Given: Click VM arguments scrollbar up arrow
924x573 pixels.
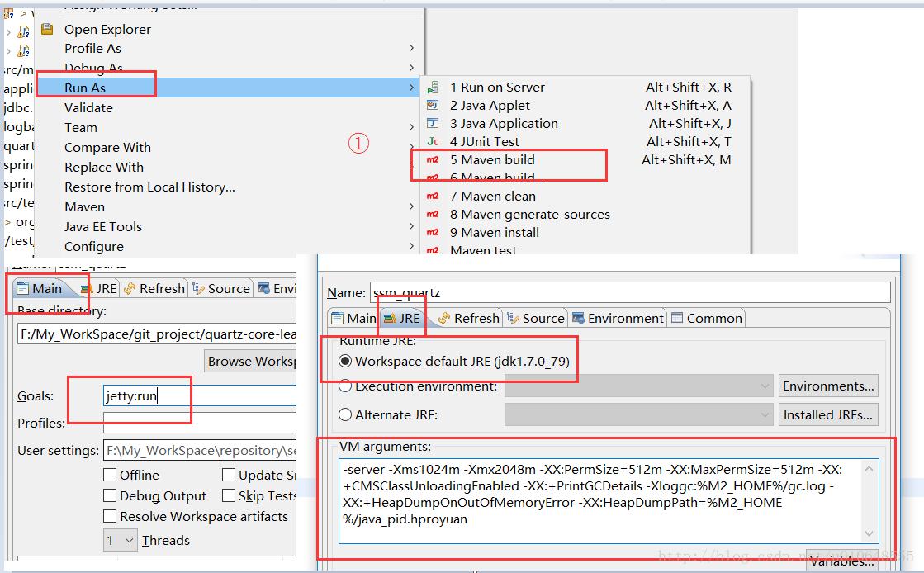Looking at the screenshot, I should (x=870, y=469).
